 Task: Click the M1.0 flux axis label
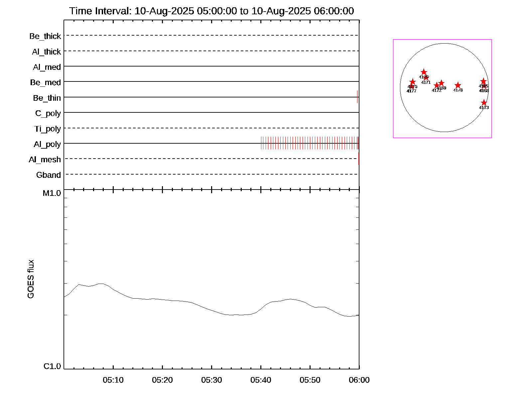coord(52,193)
